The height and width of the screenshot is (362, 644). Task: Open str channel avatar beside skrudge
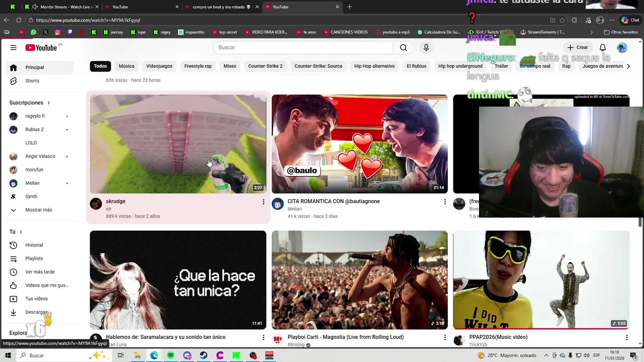tap(96, 204)
